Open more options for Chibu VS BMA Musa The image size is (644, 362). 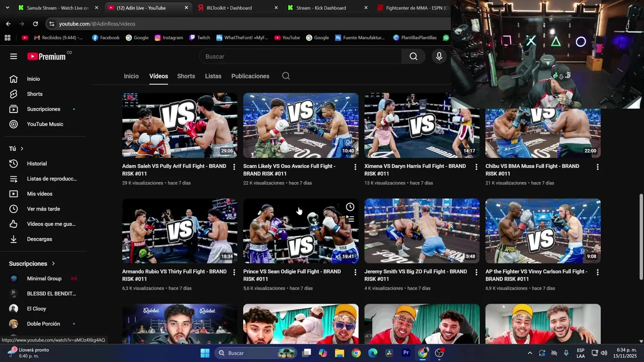tap(597, 167)
